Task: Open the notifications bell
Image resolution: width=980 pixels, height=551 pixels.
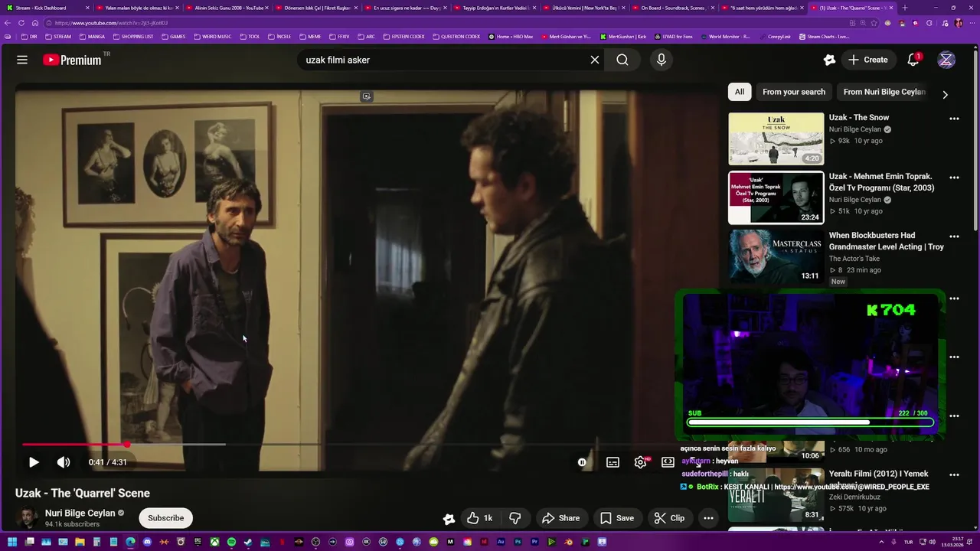Action: [913, 60]
